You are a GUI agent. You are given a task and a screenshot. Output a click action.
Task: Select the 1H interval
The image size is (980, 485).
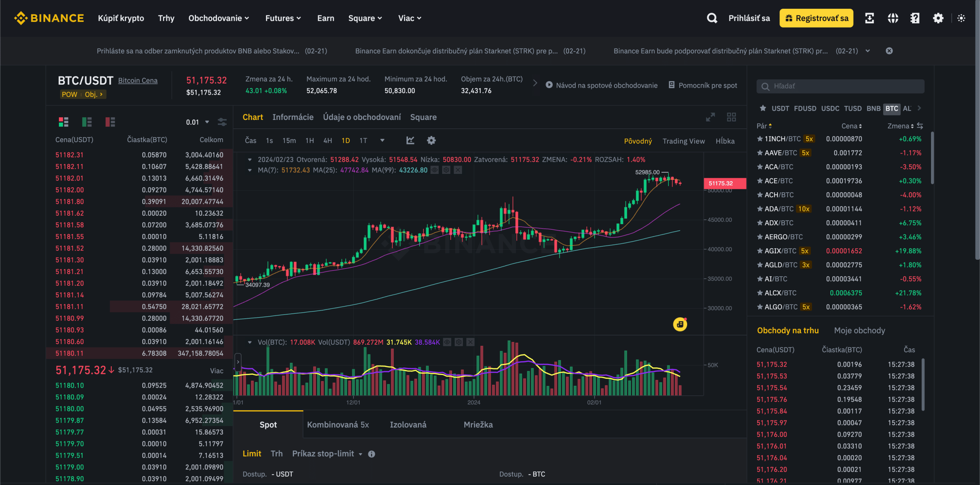(310, 141)
